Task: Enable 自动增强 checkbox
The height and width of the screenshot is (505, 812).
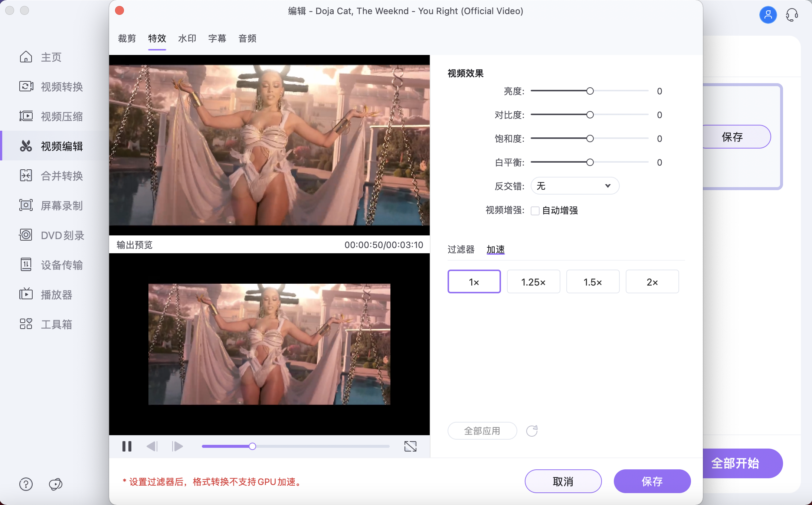Action: point(535,211)
